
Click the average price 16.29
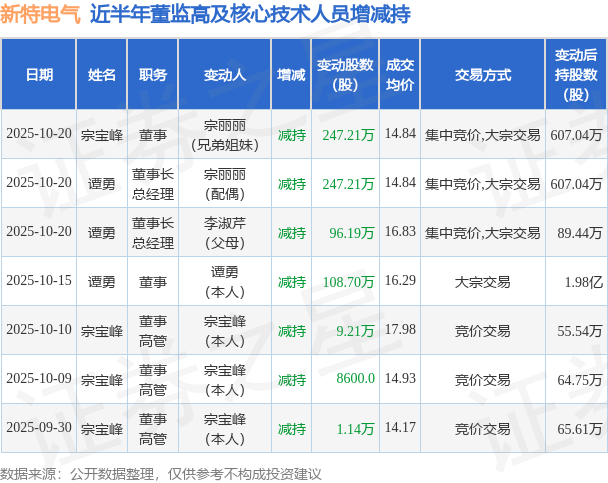[x=400, y=280]
